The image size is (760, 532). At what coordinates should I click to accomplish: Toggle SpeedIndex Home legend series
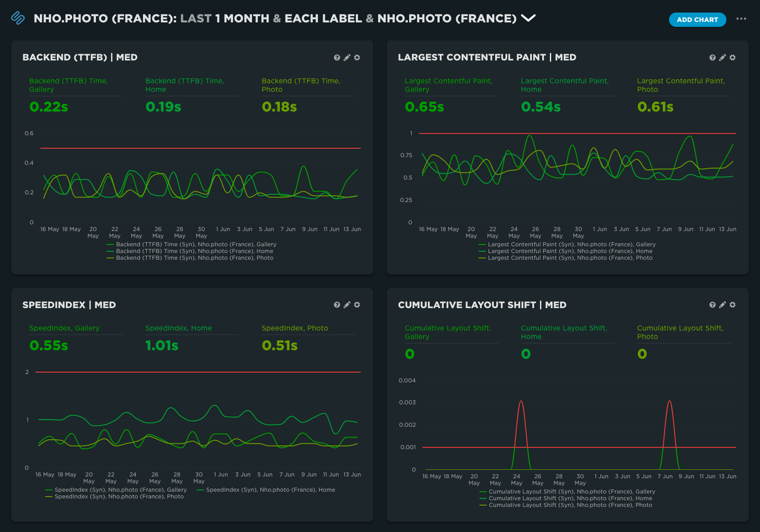click(270, 490)
